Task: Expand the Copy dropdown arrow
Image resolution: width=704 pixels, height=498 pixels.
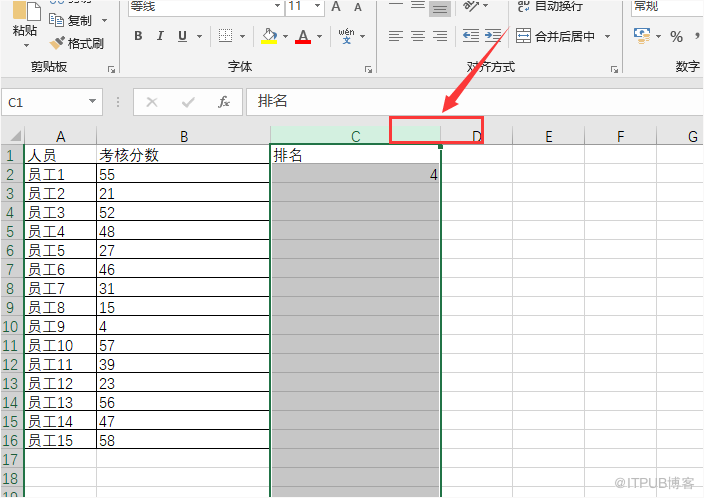Action: [x=105, y=21]
